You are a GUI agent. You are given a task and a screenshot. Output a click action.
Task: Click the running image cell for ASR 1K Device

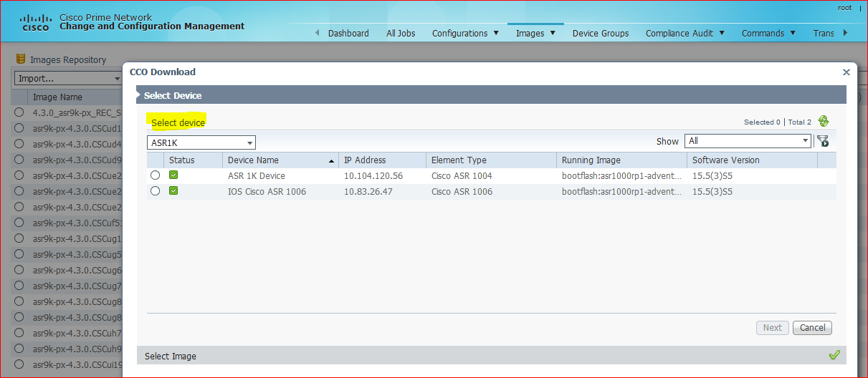click(622, 176)
